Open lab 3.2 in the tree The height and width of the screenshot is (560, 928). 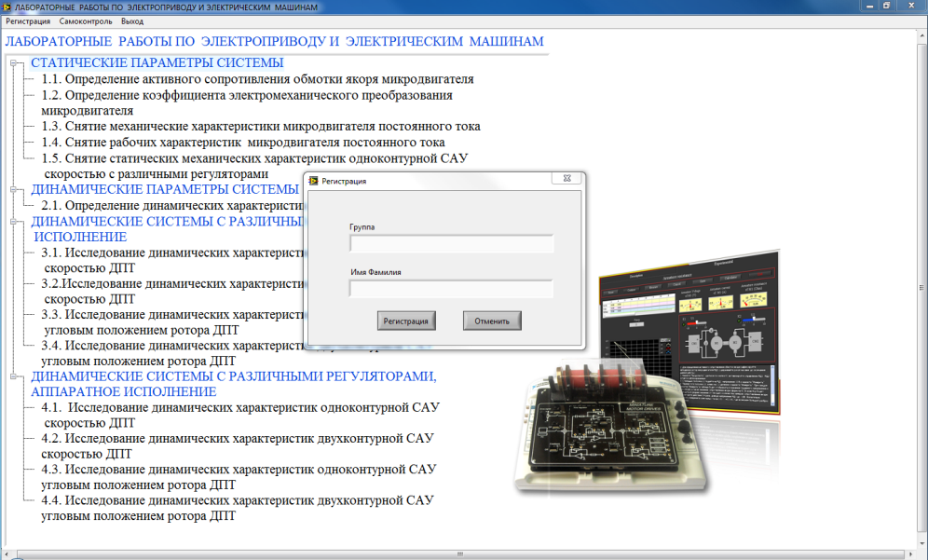(171, 292)
